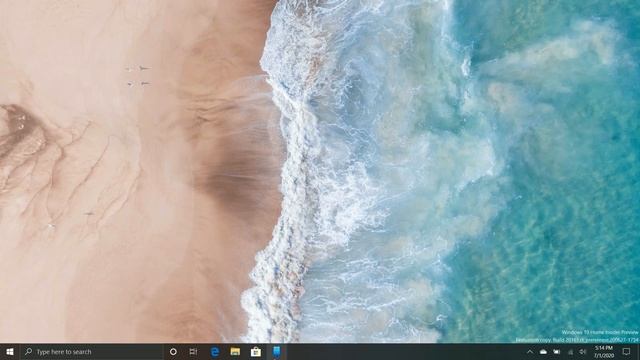
Task: Open Task View on the taskbar
Action: (193, 351)
